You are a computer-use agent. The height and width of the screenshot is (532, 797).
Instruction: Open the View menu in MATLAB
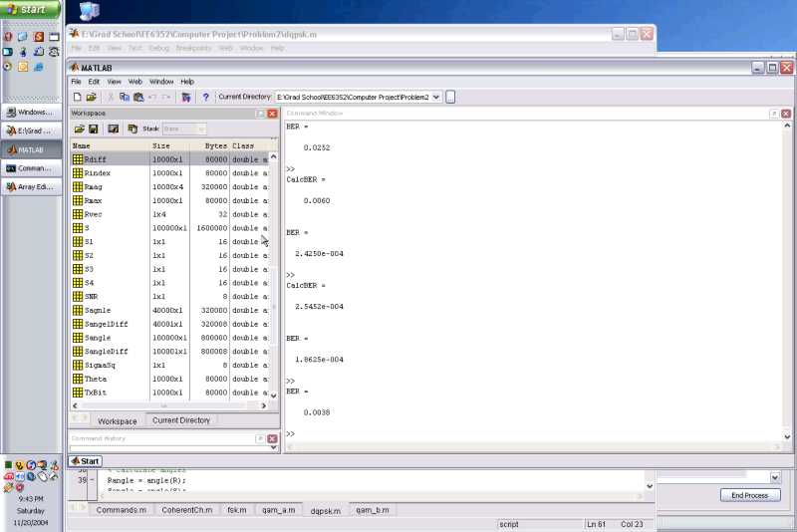(x=114, y=82)
